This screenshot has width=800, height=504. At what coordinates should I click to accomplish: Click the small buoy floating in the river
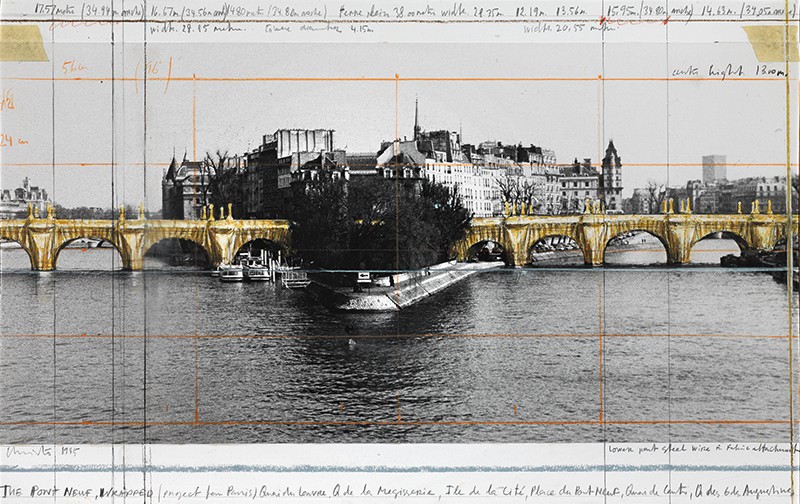[349, 343]
